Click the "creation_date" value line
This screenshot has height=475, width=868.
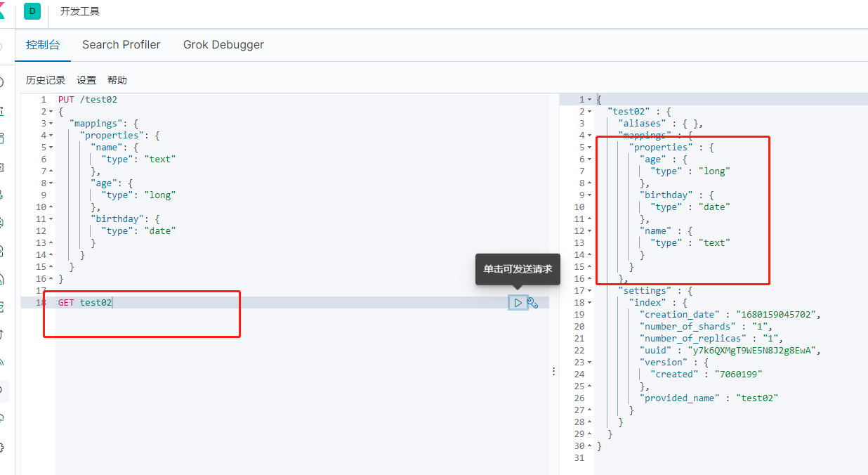(730, 315)
